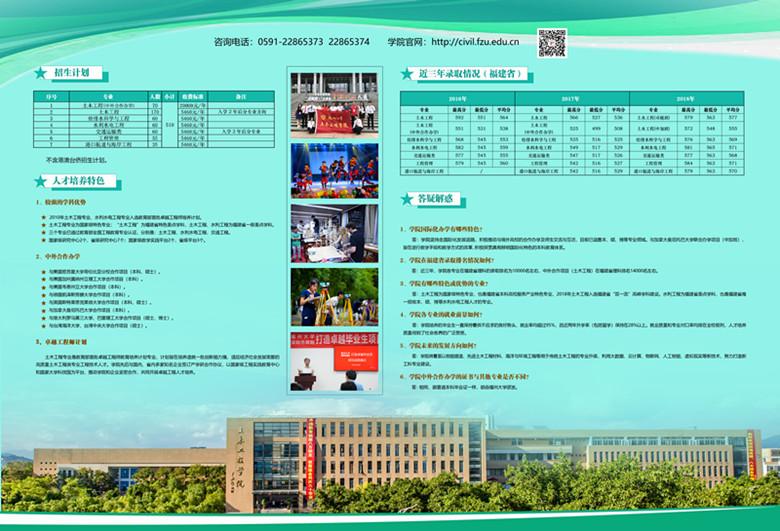Open the 打造卓越毕业生 lecture photo
Viewport: 780px width, 531px height.
pos(334,359)
